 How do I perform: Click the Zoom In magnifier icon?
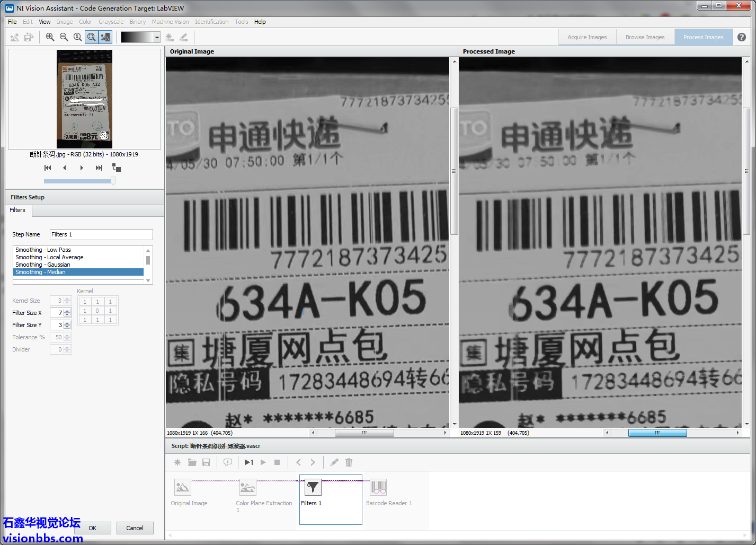coord(50,37)
